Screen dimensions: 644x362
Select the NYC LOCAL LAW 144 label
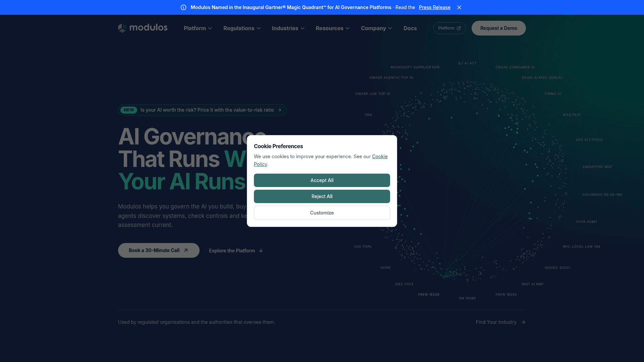click(x=581, y=247)
